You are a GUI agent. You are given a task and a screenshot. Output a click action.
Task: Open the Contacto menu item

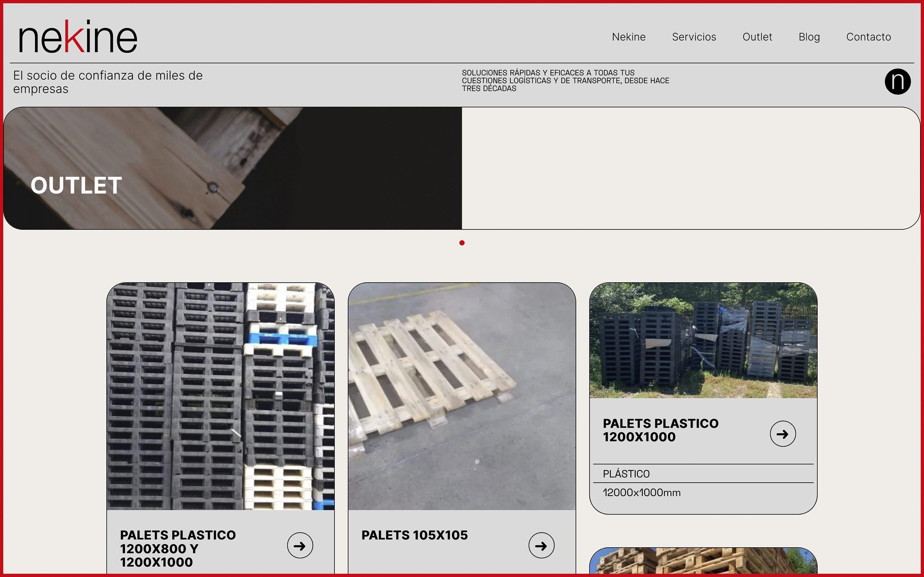[x=868, y=37]
